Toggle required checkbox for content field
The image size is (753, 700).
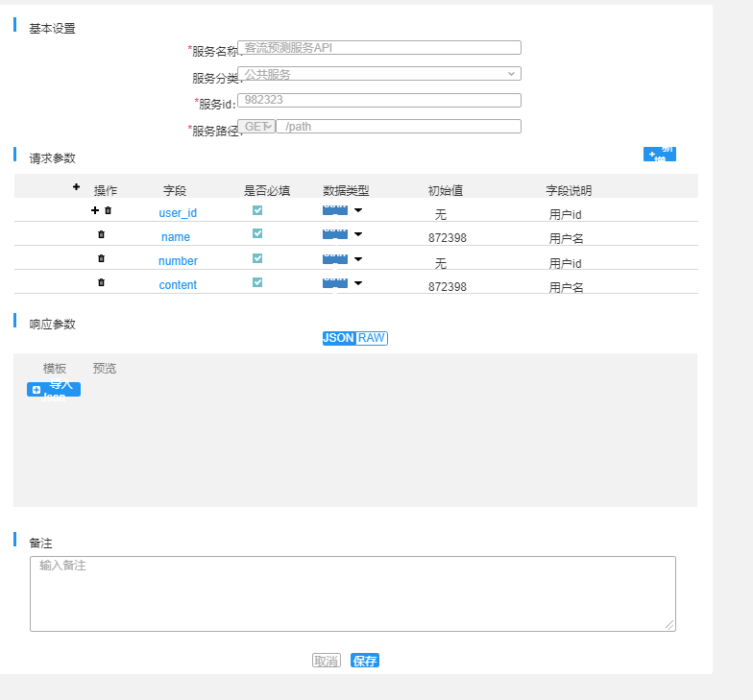point(257,282)
